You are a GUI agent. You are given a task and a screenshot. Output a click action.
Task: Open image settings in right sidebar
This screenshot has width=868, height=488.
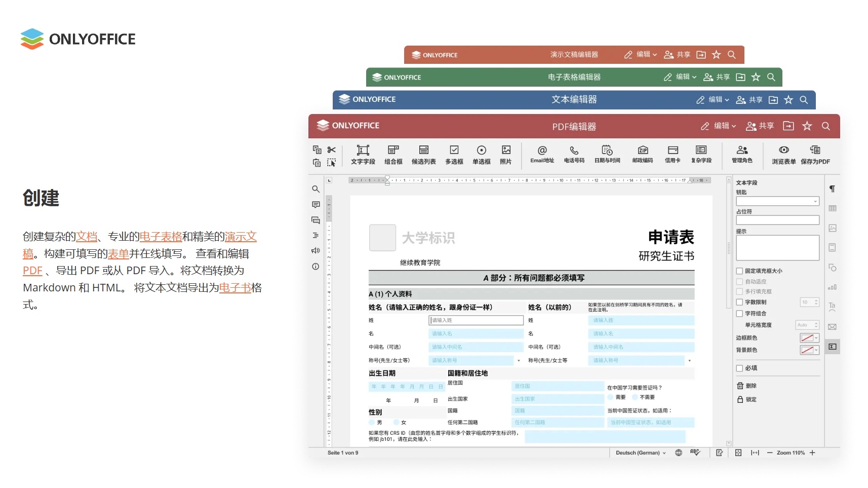click(832, 228)
